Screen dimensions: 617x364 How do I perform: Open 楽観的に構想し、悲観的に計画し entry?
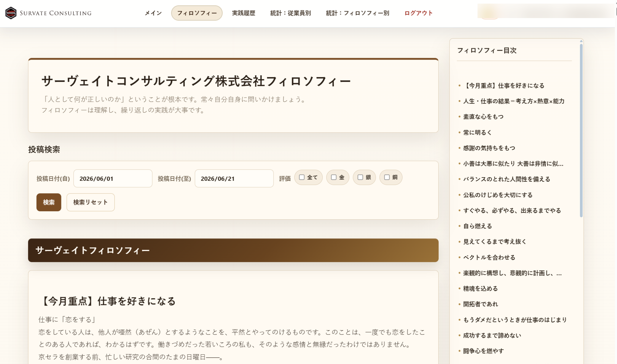coord(512,273)
